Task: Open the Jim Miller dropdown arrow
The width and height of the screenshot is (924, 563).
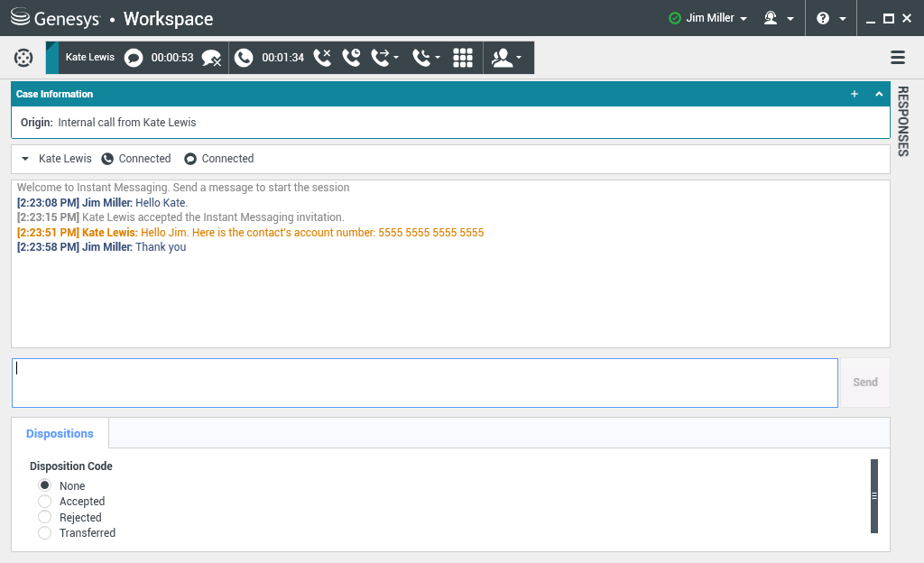Action: [x=744, y=19]
